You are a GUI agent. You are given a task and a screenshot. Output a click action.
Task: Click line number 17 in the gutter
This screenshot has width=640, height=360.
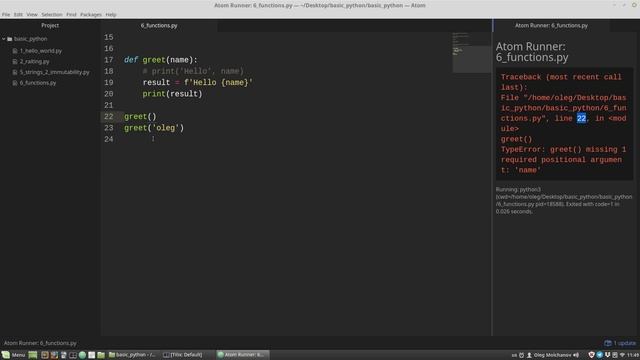(x=109, y=60)
